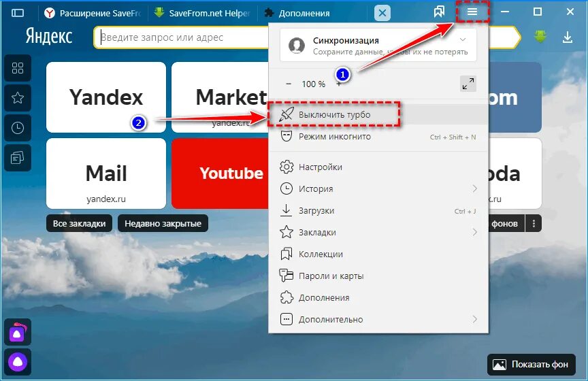Open the downloads icon in the toolbar
Viewport: 588px width, 381px height.
[x=568, y=37]
